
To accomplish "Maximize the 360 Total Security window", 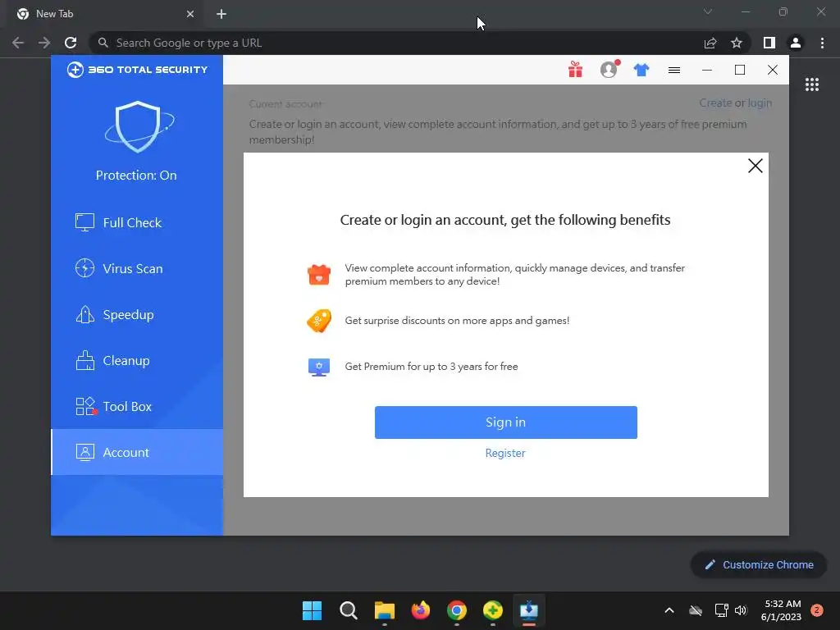I will (x=740, y=70).
